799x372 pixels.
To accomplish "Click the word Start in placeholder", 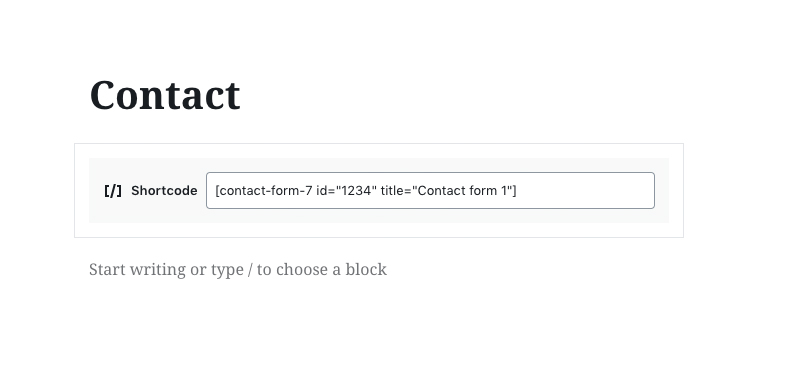I will pos(107,269).
